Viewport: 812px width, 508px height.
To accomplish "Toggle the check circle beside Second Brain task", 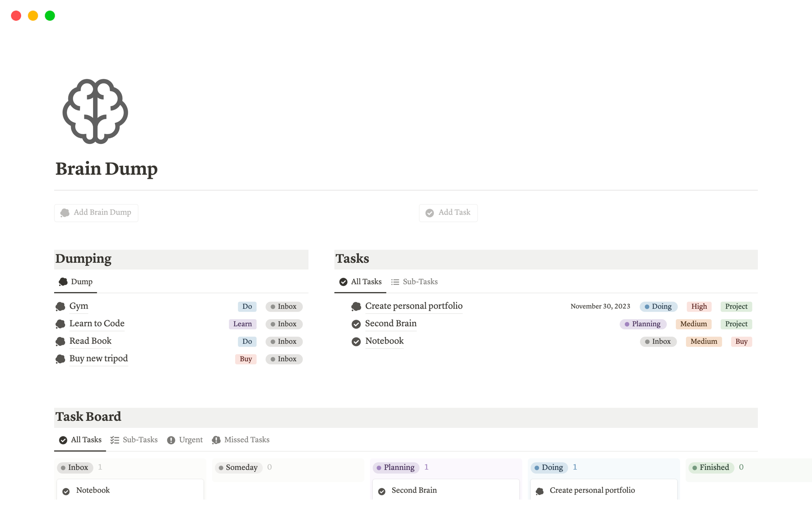I will (356, 324).
